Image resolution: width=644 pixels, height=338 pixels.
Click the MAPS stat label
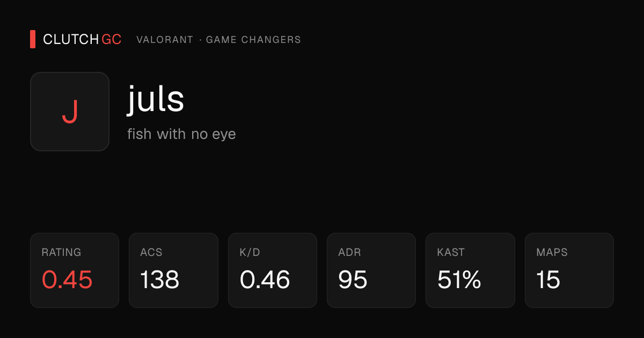(x=552, y=252)
